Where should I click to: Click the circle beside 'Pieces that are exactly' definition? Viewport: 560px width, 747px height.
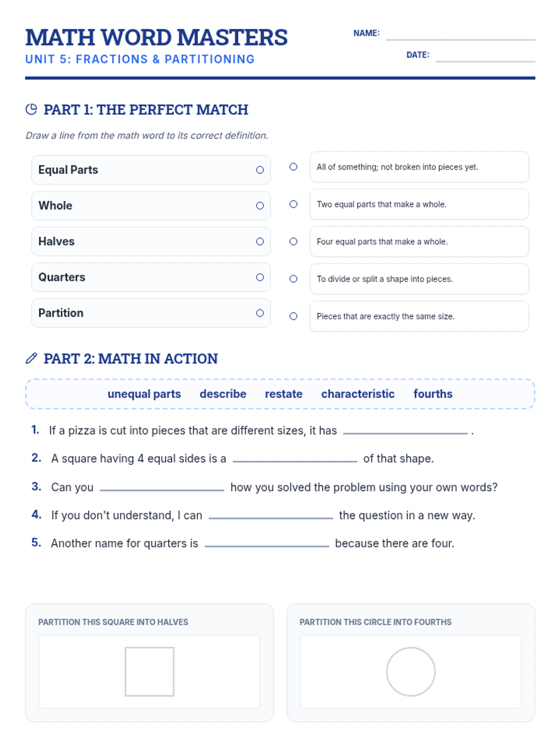294,316
